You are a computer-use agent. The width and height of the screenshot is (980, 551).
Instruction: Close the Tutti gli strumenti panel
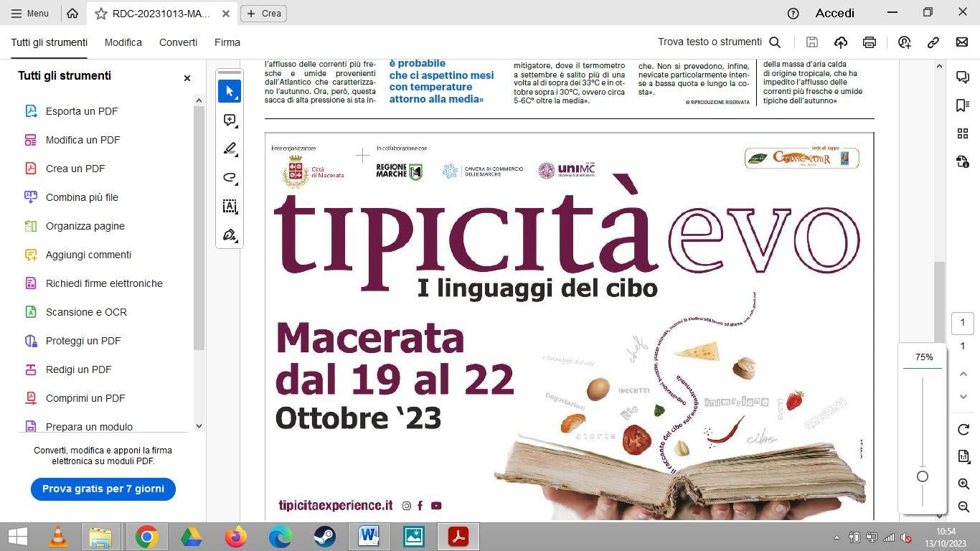click(x=187, y=77)
